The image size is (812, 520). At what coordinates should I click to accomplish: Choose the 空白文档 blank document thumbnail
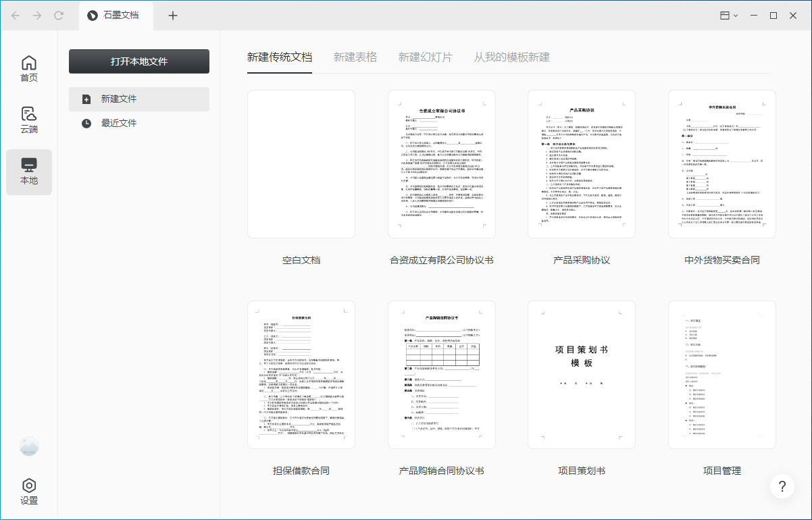coord(301,164)
